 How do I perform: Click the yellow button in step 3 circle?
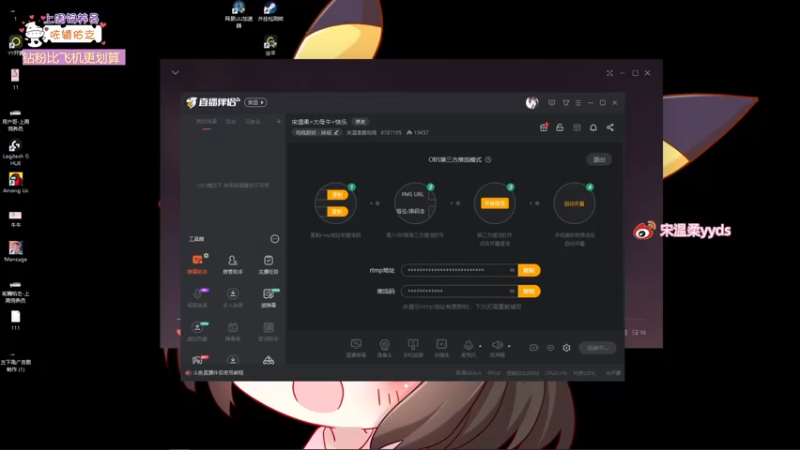(494, 204)
